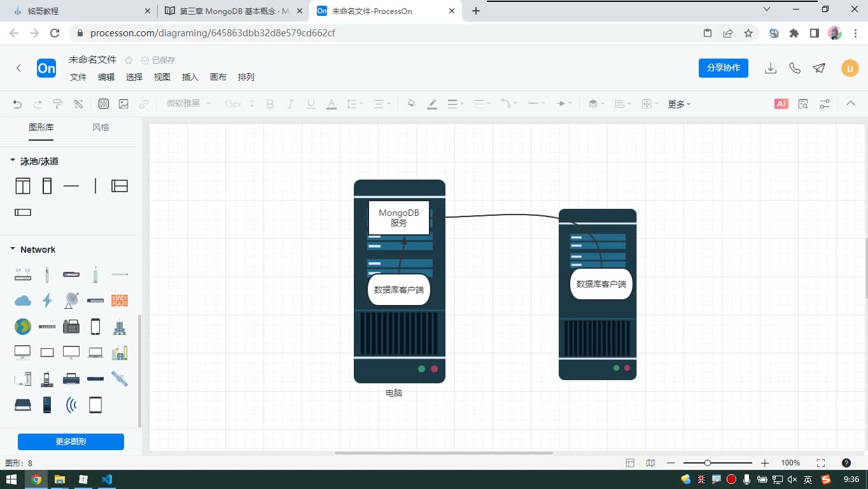
Task: Click the insert image toolbar icon
Action: 123,104
